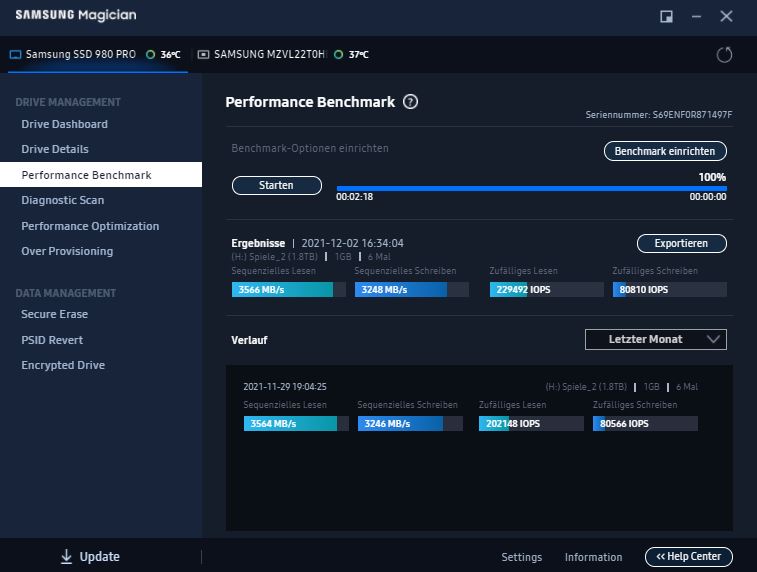Navigate to PSID Revert
Image resolution: width=757 pixels, height=572 pixels.
pos(52,340)
